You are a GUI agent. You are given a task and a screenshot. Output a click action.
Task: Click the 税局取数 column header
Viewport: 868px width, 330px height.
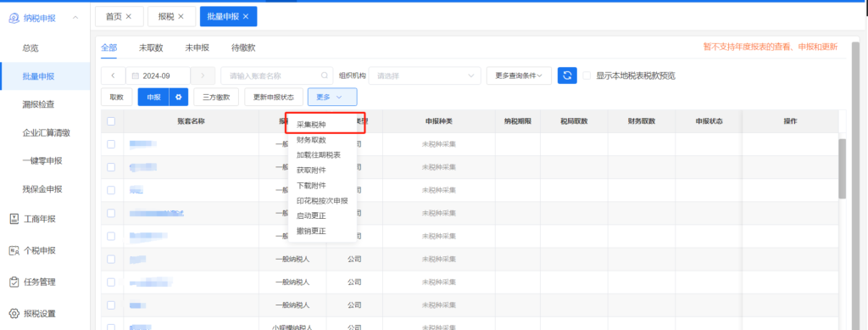574,121
